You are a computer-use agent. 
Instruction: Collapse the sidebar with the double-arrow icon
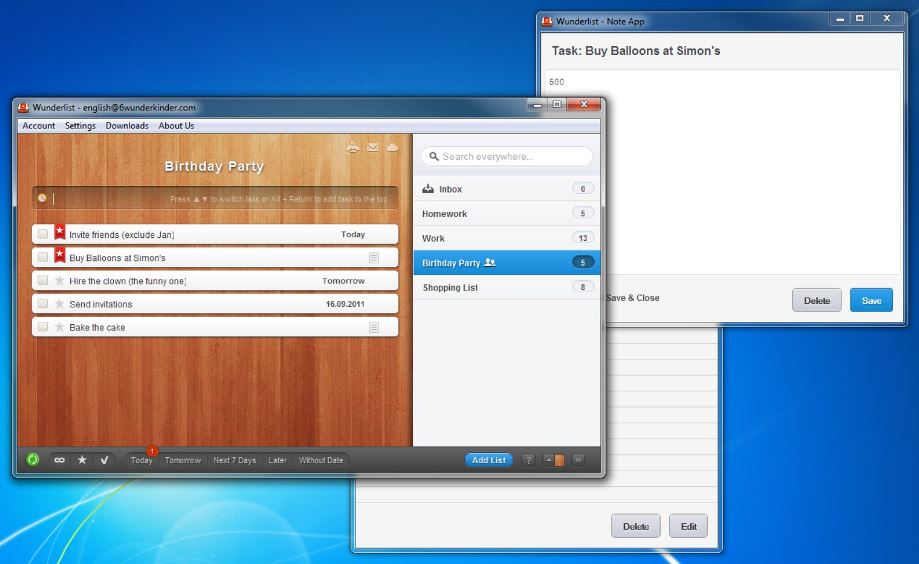click(578, 460)
